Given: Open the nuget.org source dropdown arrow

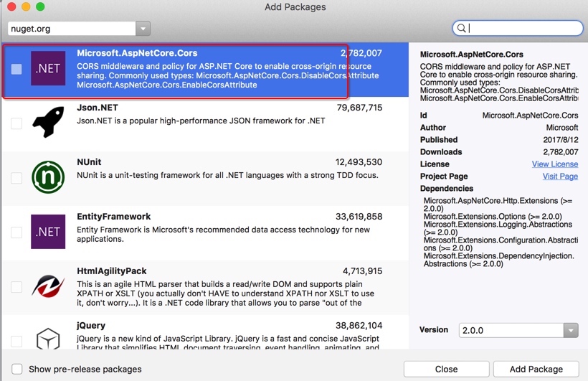Looking at the screenshot, I should (x=143, y=29).
